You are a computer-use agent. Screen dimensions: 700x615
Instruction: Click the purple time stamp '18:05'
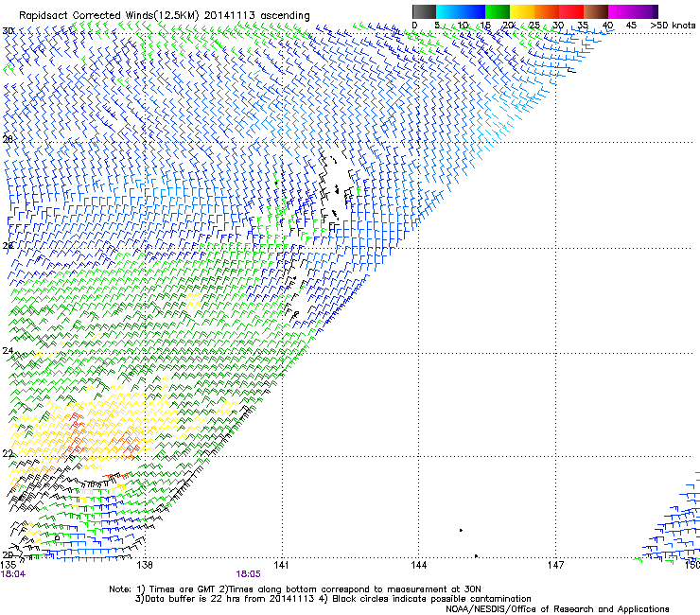point(248,574)
